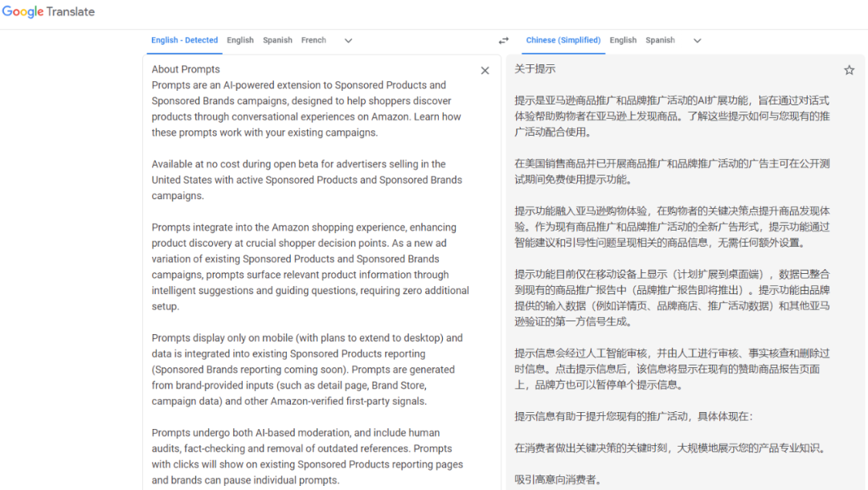This screenshot has width=868, height=490.
Task: Click translated paragraph starting 提示是亚马逊商品推广
Action: (x=672, y=116)
